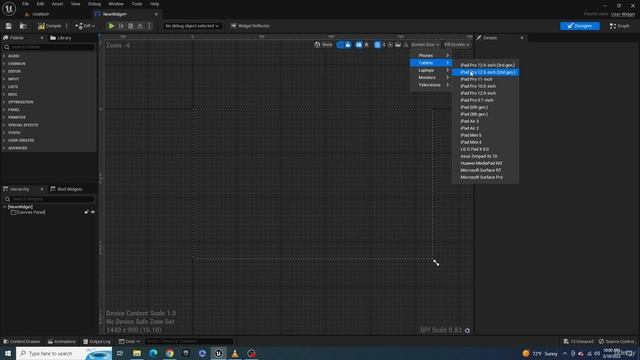Toggle the grid snapping icon

click(x=377, y=44)
